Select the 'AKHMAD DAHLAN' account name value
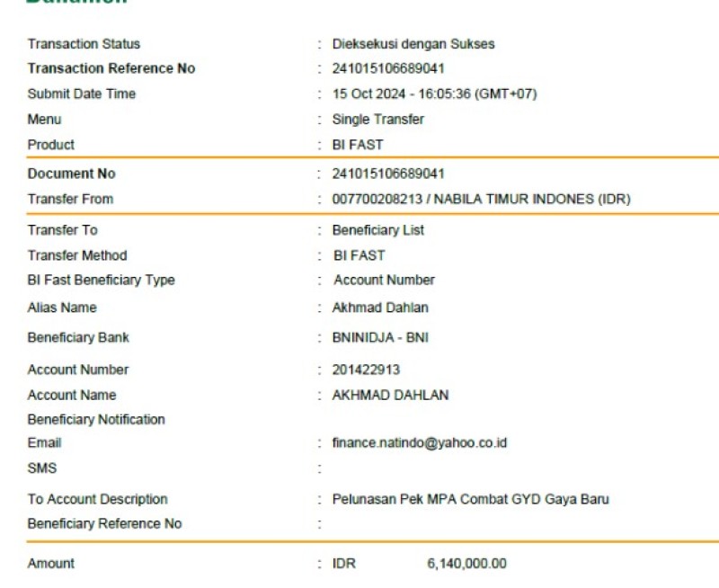 pyautogui.click(x=391, y=395)
